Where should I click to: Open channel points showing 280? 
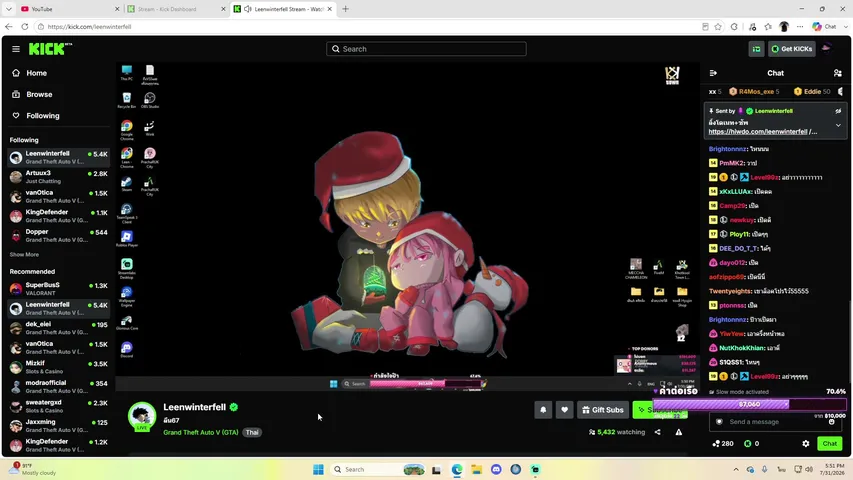[723, 444]
